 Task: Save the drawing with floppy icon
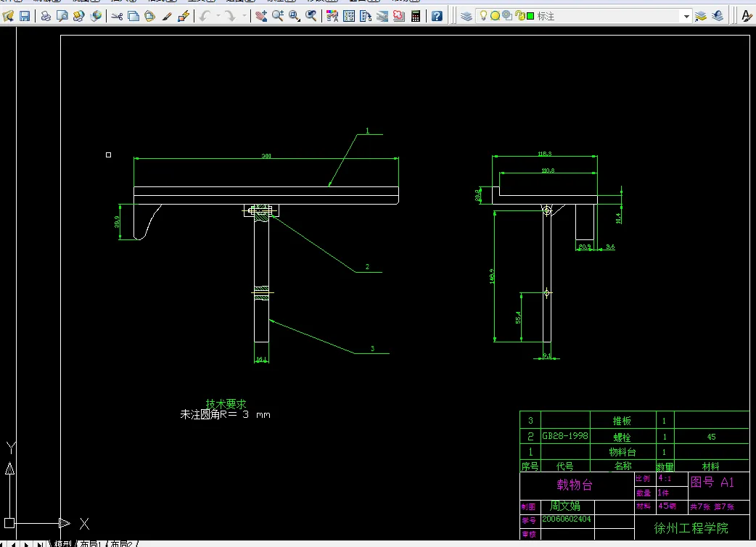pyautogui.click(x=25, y=16)
